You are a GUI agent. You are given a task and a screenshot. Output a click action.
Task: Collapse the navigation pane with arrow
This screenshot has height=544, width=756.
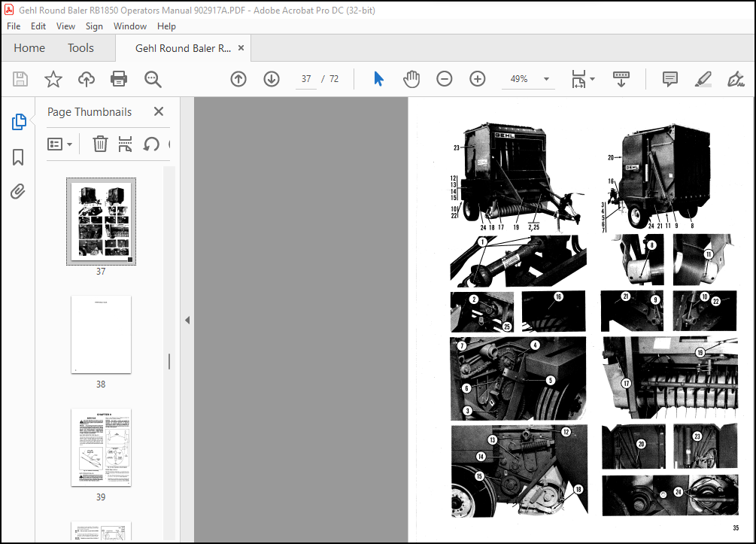(x=187, y=321)
